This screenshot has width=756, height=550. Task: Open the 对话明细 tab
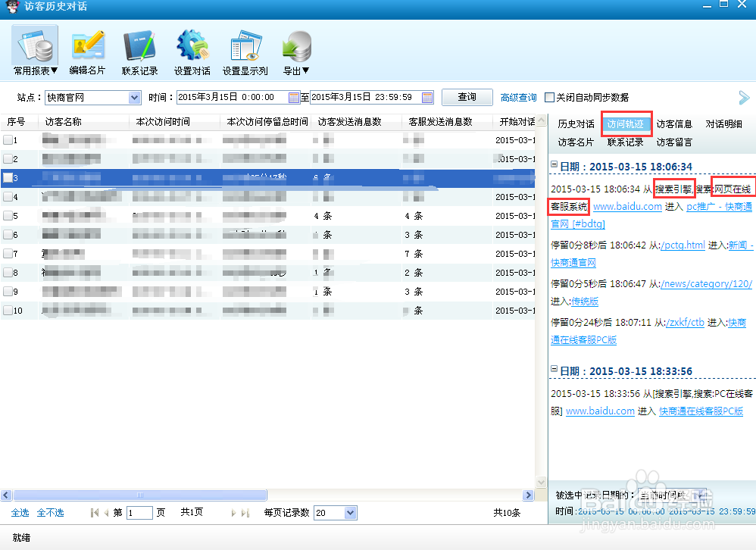(723, 124)
